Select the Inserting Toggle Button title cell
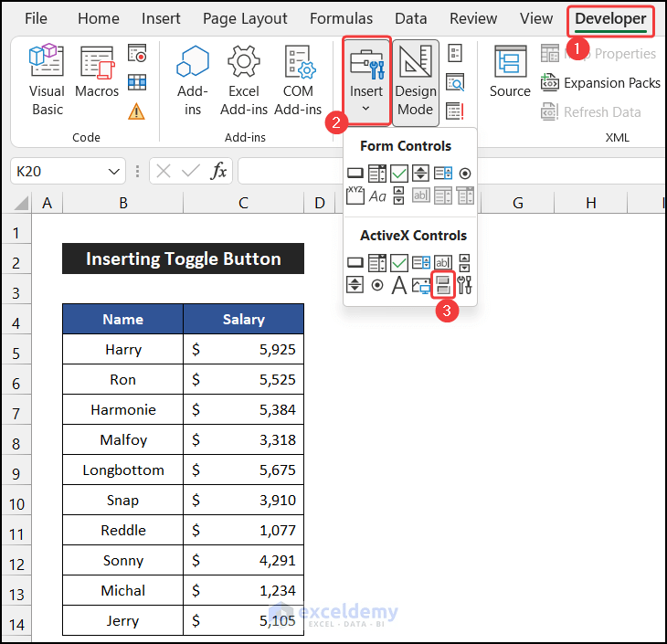667x644 pixels. click(x=183, y=259)
